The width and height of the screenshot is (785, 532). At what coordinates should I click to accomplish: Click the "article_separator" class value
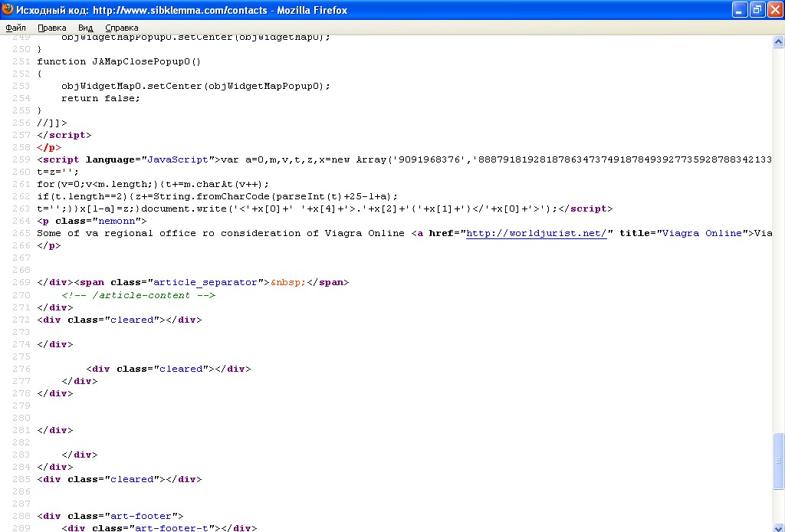[x=205, y=282]
